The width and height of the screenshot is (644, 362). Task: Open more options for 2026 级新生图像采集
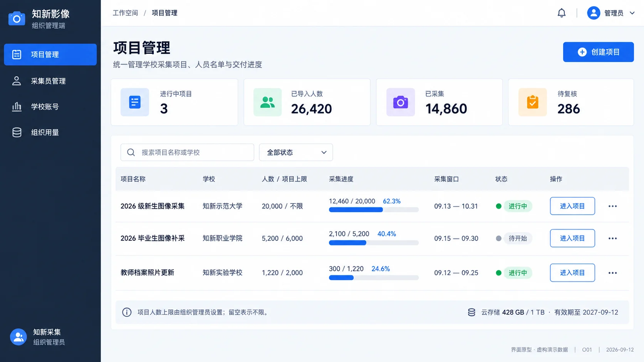(x=612, y=206)
